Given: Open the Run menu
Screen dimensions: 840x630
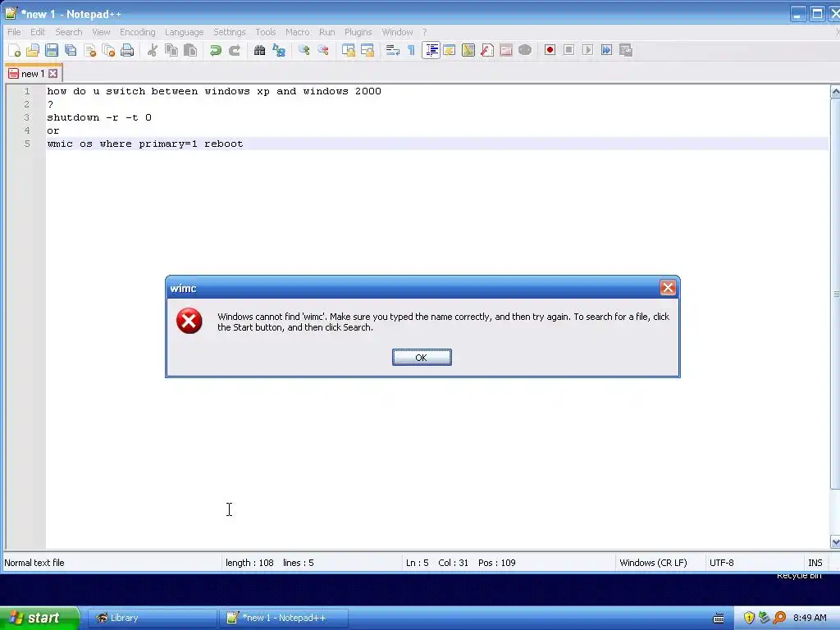Looking at the screenshot, I should pyautogui.click(x=326, y=32).
